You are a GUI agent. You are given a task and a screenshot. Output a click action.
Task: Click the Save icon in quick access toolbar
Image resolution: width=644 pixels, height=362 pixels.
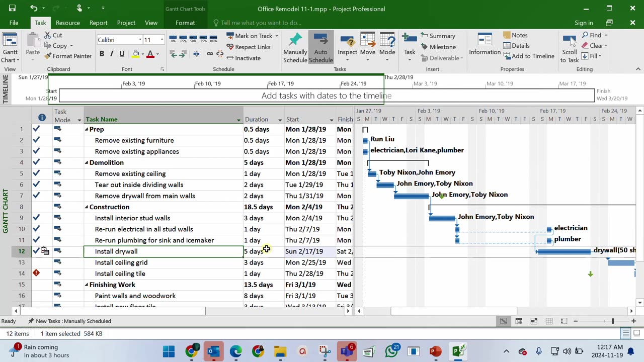pos(12,9)
